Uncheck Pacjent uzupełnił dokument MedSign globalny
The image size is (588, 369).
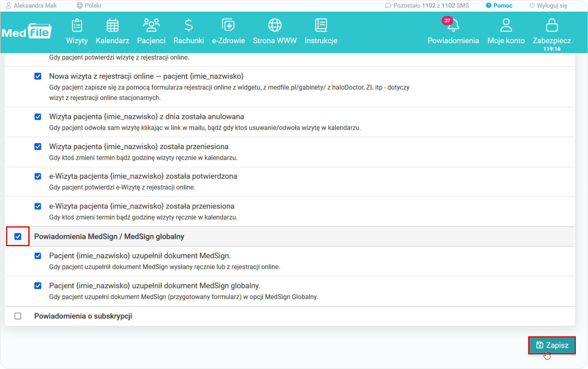[38, 286]
